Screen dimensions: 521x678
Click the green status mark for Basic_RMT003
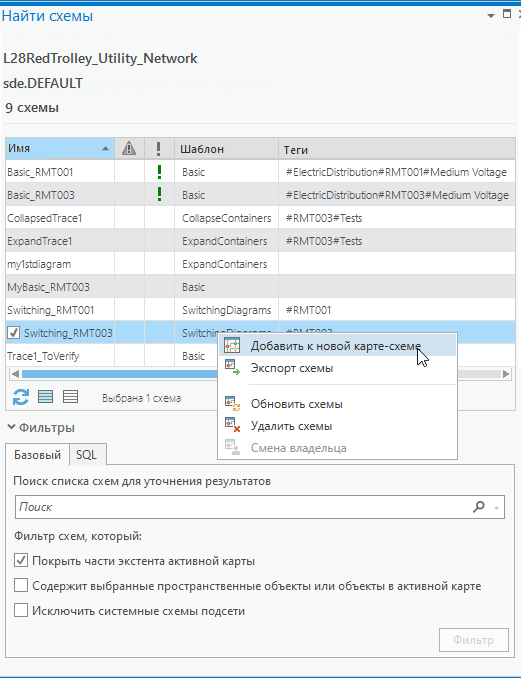click(x=160, y=194)
